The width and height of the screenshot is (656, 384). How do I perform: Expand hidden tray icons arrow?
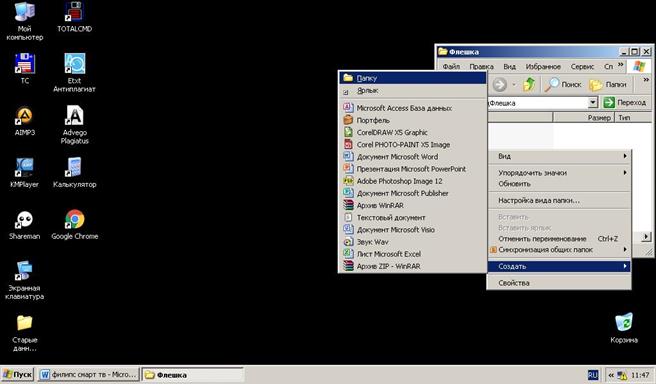(x=611, y=375)
